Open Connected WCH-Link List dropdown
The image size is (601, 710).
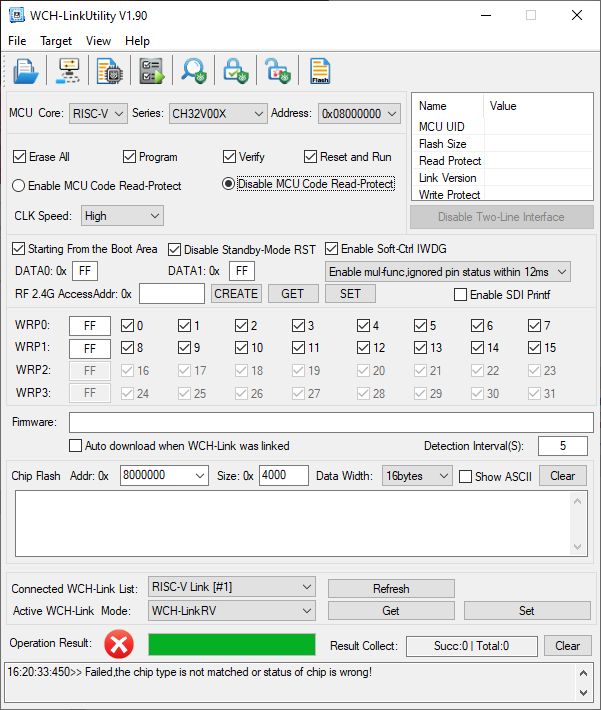[231, 587]
